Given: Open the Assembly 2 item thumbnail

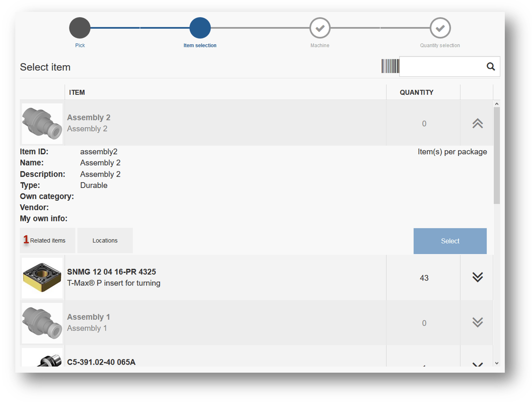Looking at the screenshot, I should (42, 123).
